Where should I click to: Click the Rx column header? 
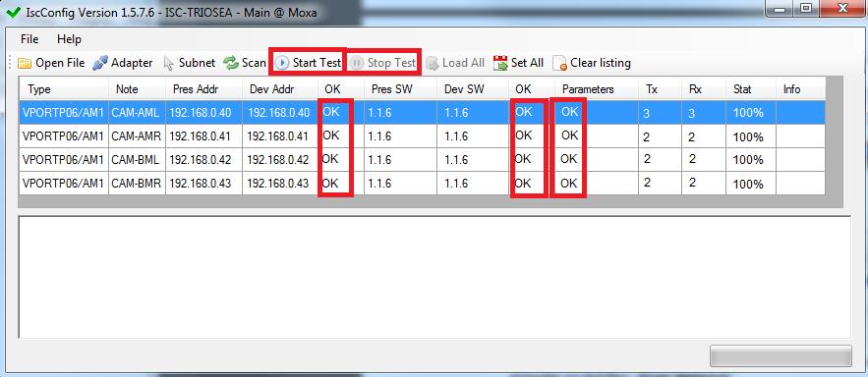click(704, 89)
